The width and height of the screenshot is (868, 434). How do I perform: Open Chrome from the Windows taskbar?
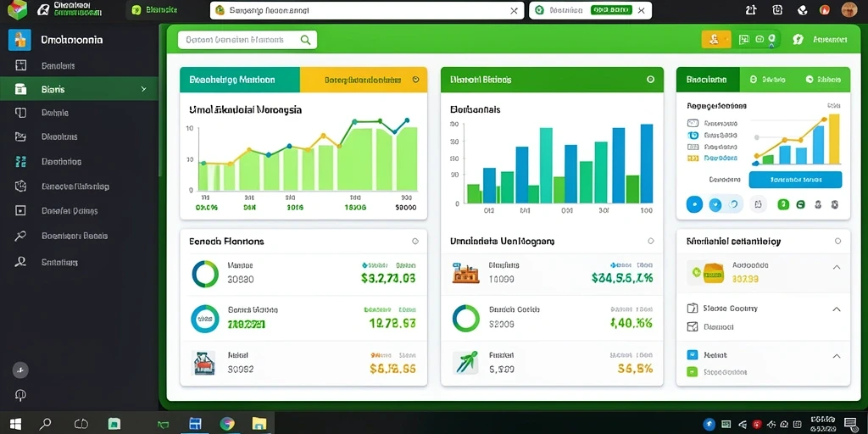tap(227, 424)
